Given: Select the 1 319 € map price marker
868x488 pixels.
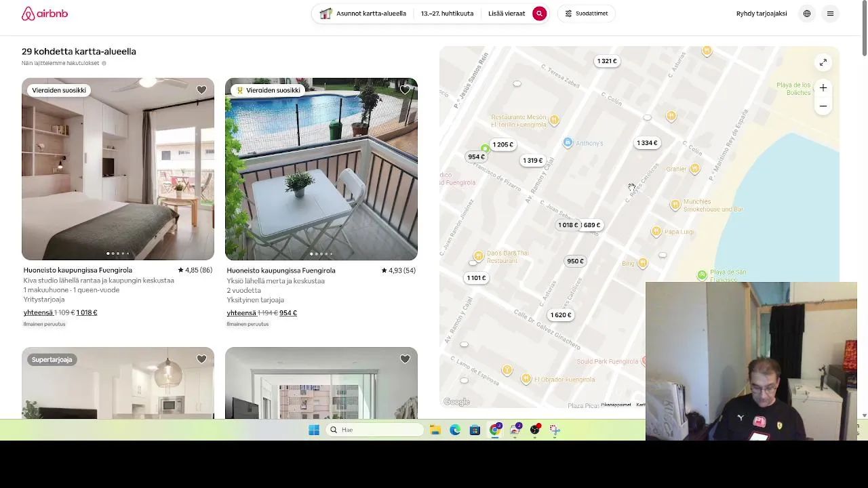Looking at the screenshot, I should click(x=532, y=161).
